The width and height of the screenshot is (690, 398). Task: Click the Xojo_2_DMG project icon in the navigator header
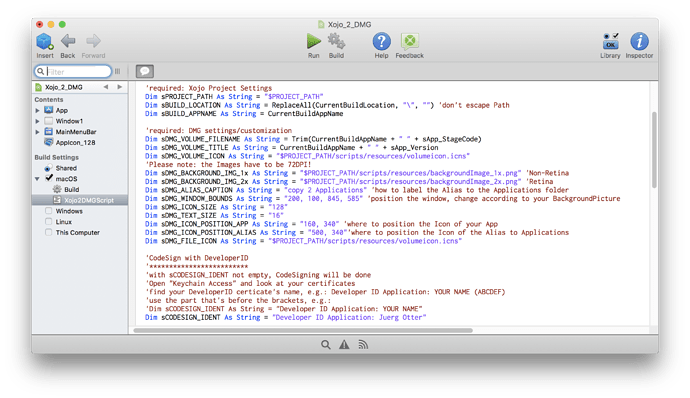(38, 87)
